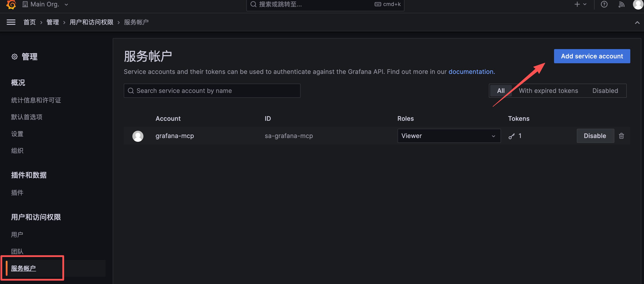
Task: Go to 管理 breadcrumb
Action: tap(53, 22)
